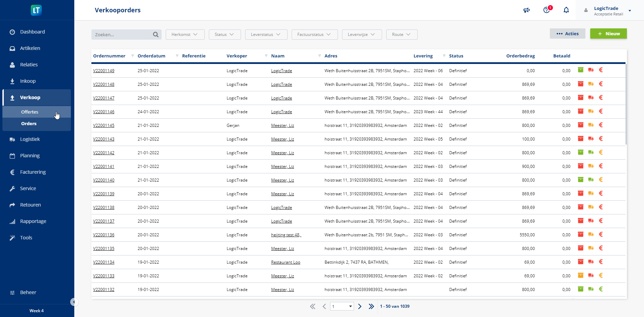The image size is (644, 317).
Task: Click the Zoeken search input field
Action: [x=122, y=35]
